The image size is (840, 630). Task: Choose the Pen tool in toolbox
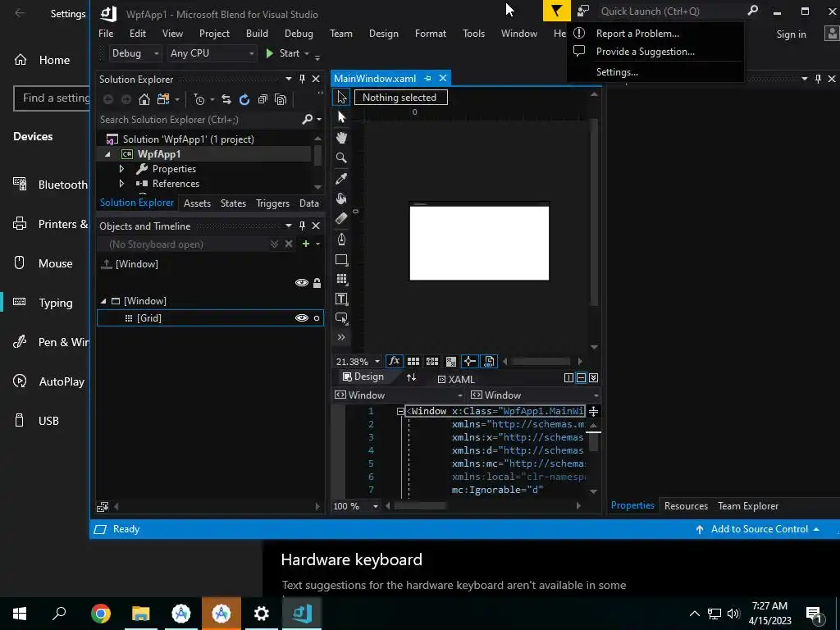click(341, 239)
